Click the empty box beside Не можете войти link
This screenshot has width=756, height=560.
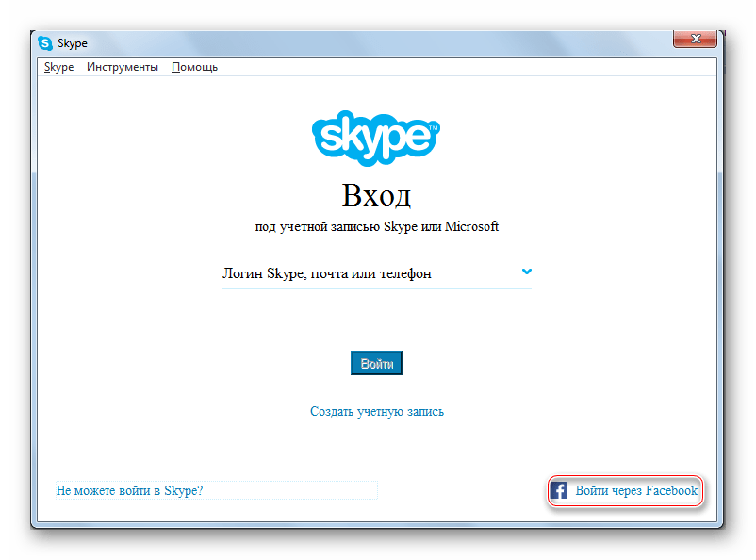coord(292,491)
